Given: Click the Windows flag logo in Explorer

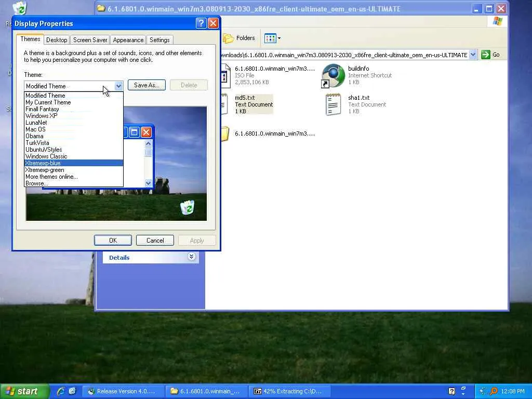Looking at the screenshot, I should click(497, 21).
